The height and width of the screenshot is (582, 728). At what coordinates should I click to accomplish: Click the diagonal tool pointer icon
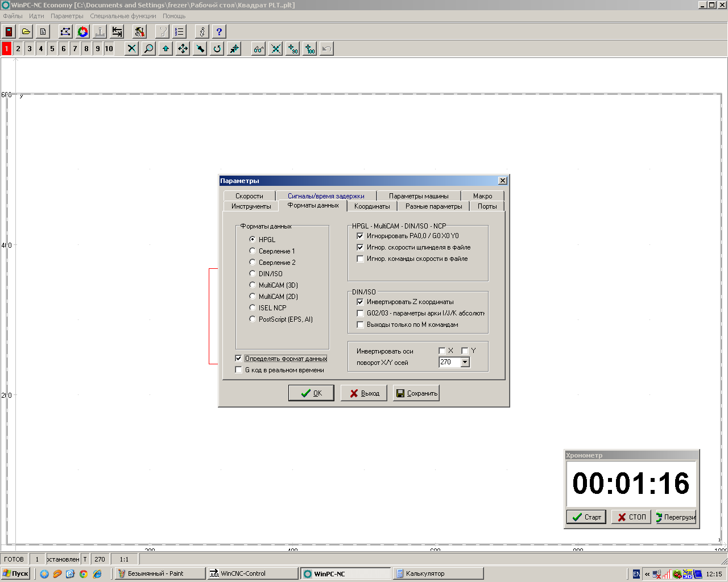click(x=200, y=48)
